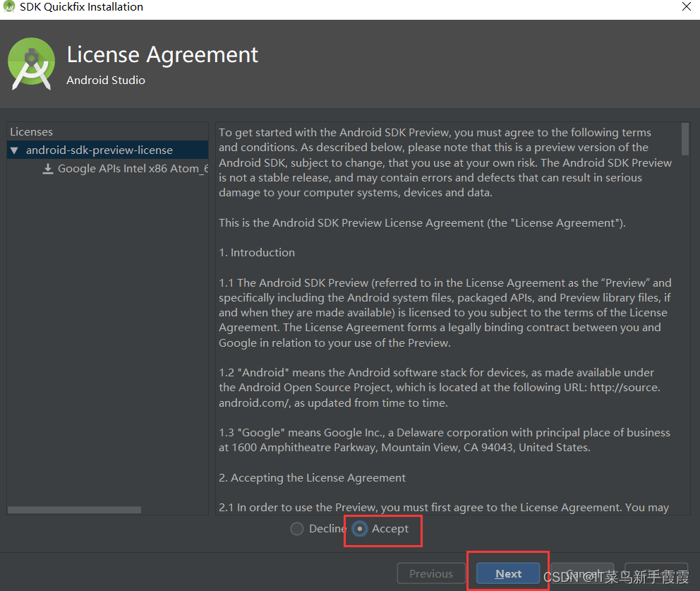Click the '1. Introduction' heading text
This screenshot has height=591, width=700.
click(x=257, y=253)
